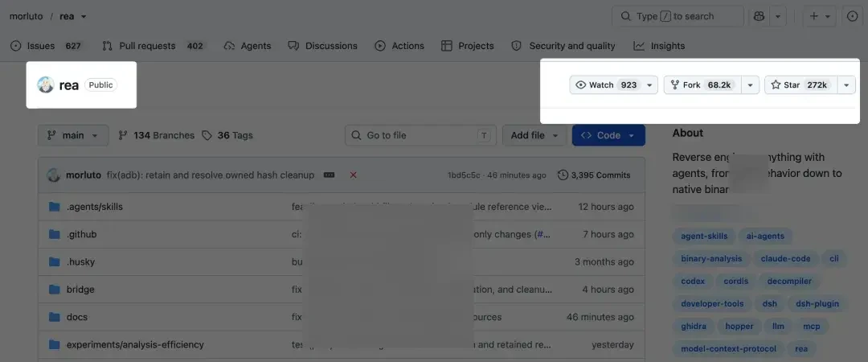Screen dimensions: 868x362
Task: Select the ghidra topic tag
Action: click(x=694, y=327)
